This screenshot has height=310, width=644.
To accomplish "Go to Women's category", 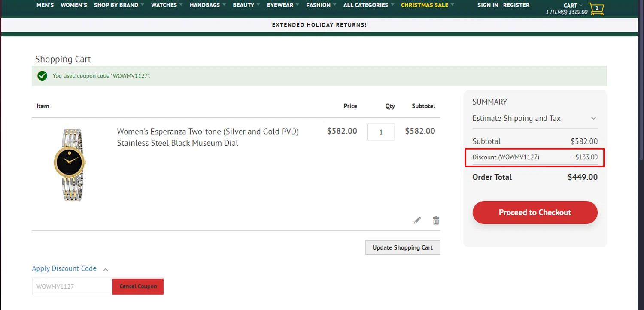I will [x=74, y=5].
